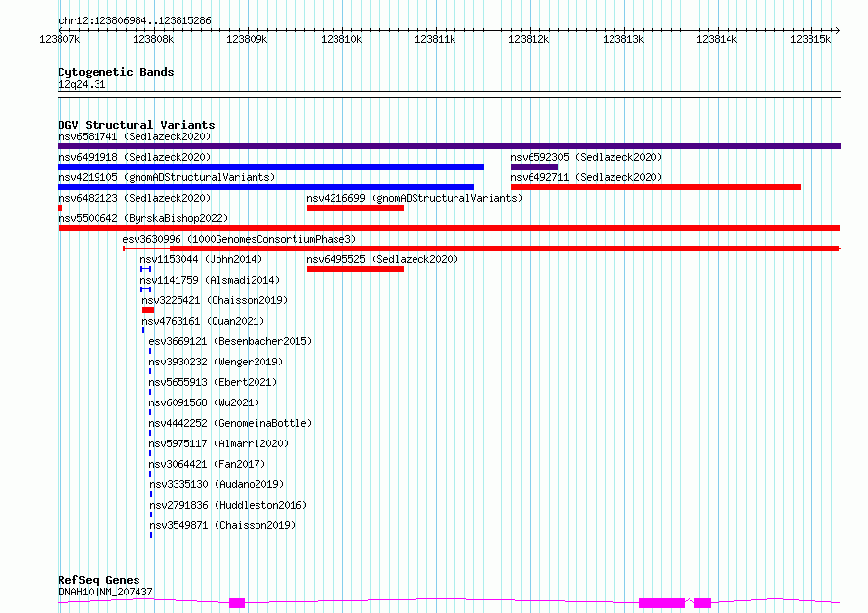Screen dimensions: 868x613
Task: Click the DNAH10|NM_207437 gene label
Action: coord(105,592)
